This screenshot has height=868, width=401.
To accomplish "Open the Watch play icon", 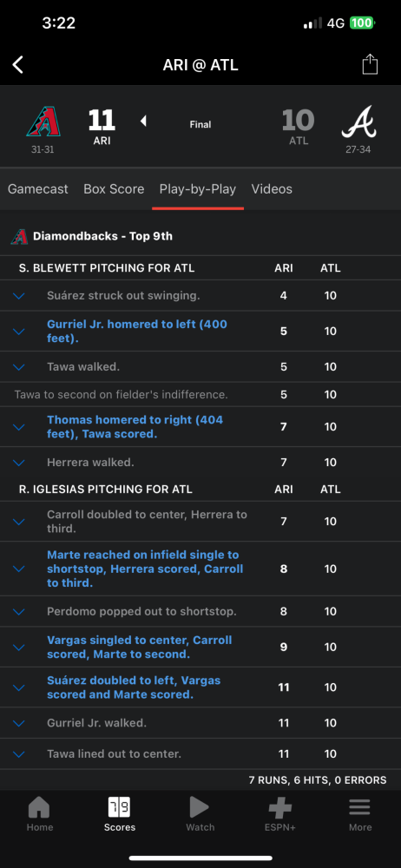I will pos(200,807).
